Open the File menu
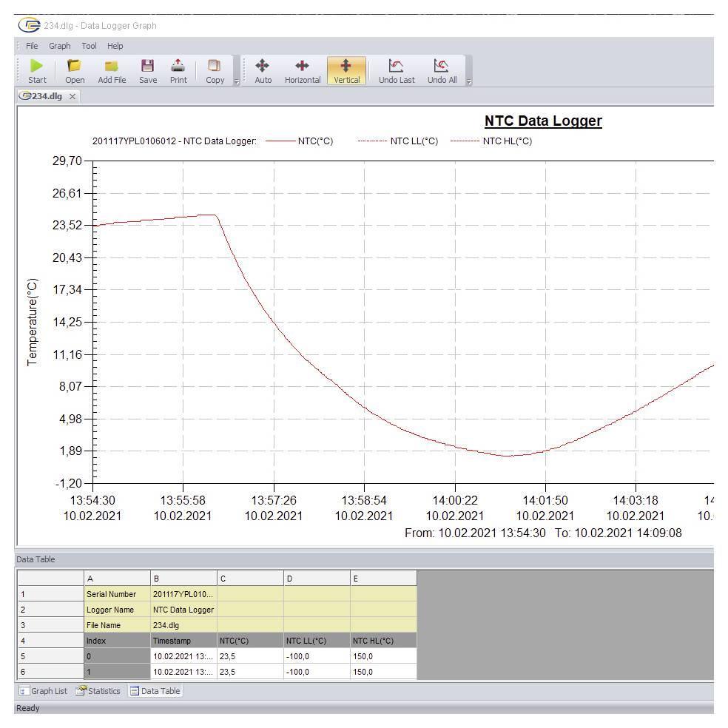 (x=32, y=46)
